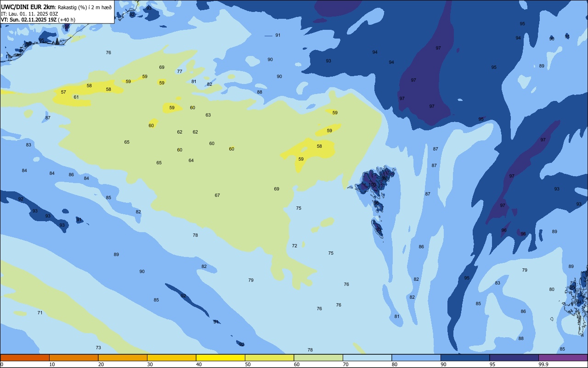The width and height of the screenshot is (588, 368).
Task: Click the bright yellow 40–50 legend swatch
Action: 220,357
